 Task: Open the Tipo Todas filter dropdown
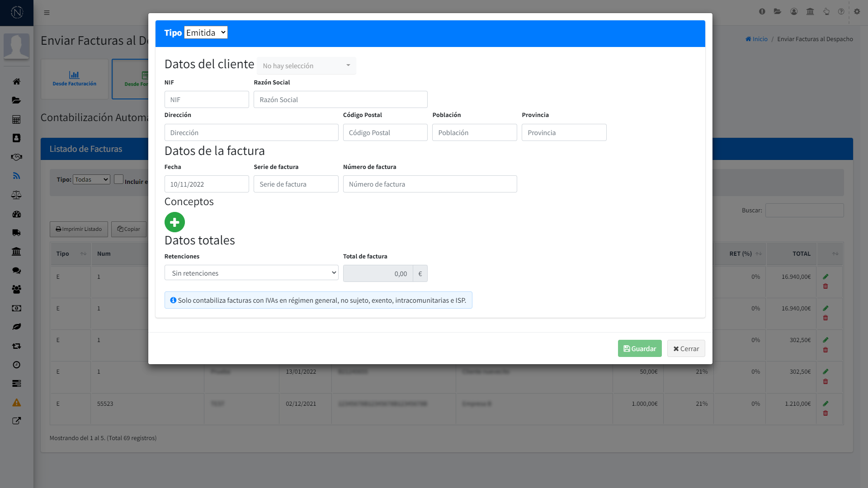[x=91, y=179]
